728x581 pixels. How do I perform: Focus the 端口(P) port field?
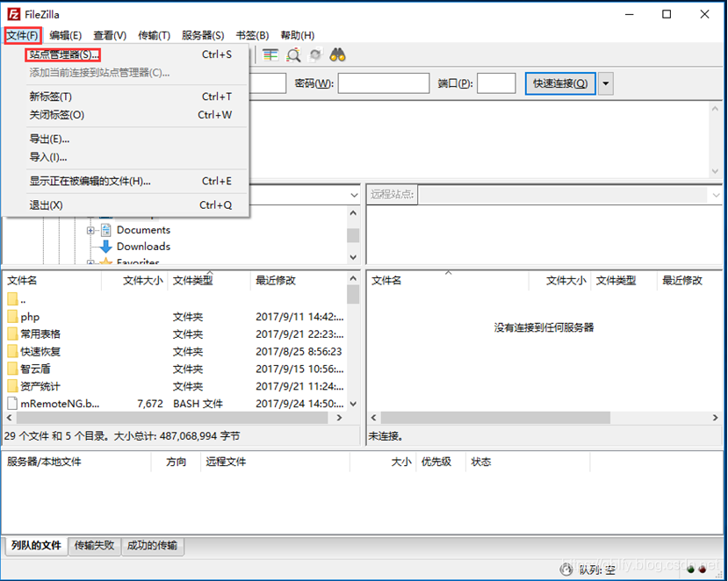tap(496, 83)
